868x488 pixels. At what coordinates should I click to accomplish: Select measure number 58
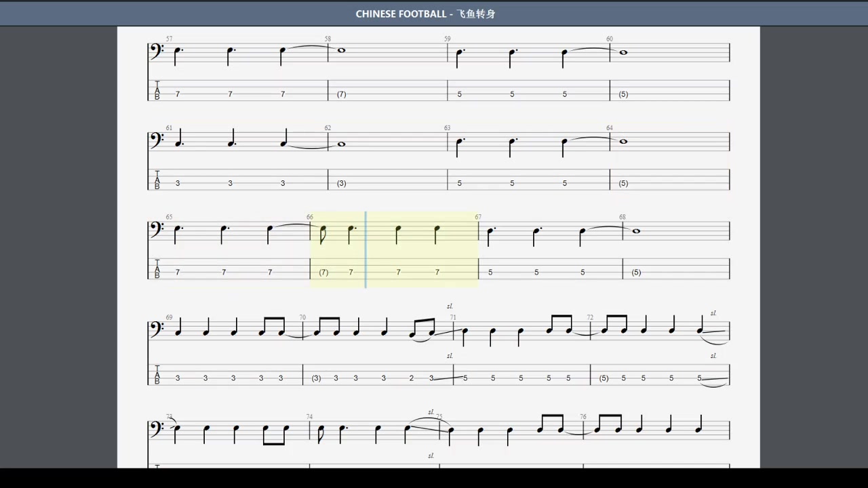tap(328, 39)
